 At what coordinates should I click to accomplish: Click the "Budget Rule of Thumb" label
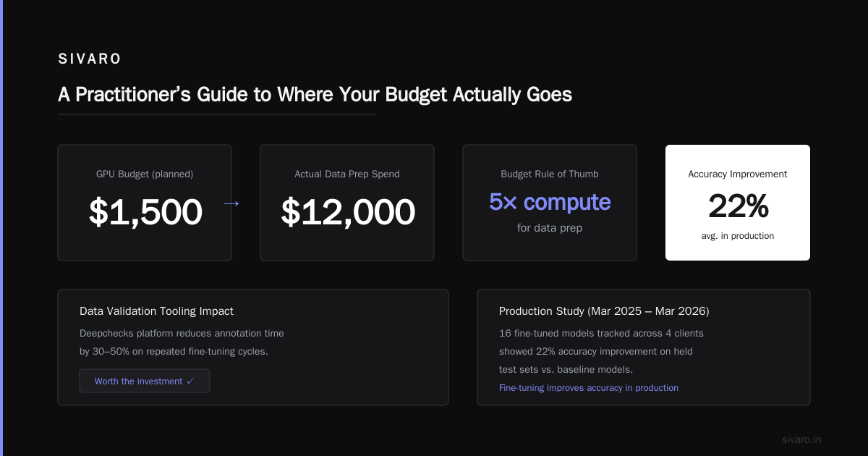click(550, 174)
